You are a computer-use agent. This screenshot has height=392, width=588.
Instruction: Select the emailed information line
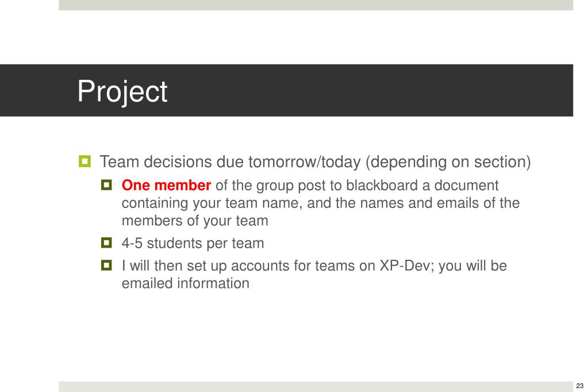[x=185, y=283]
